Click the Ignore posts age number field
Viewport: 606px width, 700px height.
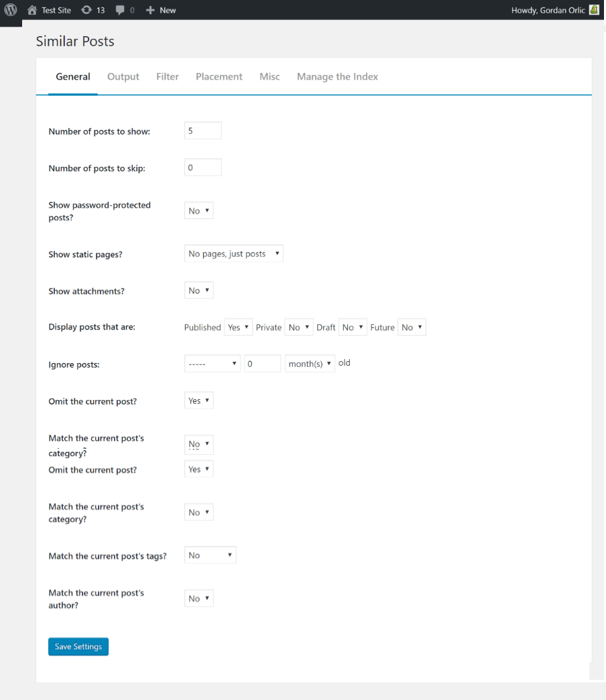point(262,364)
